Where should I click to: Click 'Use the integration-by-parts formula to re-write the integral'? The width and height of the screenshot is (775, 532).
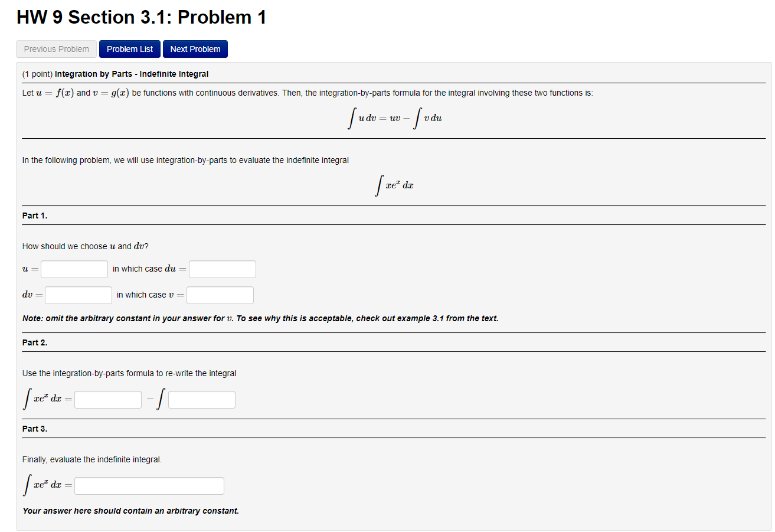click(129, 373)
